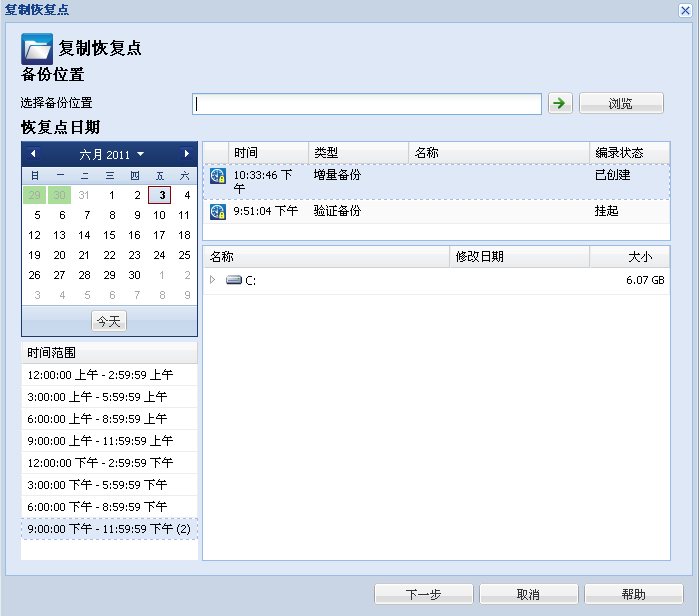Click the 大小 column header
The width and height of the screenshot is (699, 616).
click(x=629, y=256)
